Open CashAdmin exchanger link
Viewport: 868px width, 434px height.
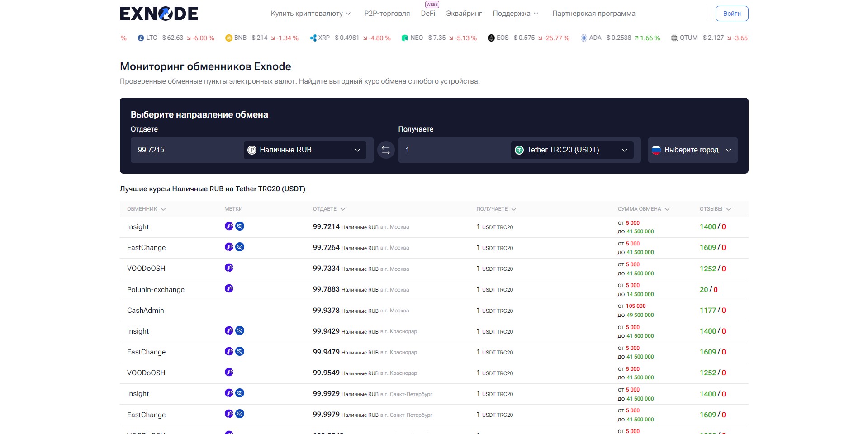[146, 311]
